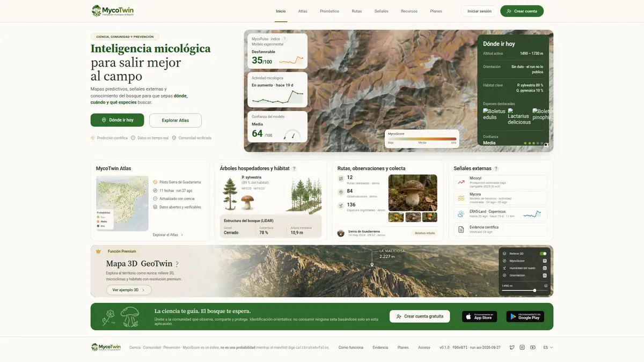Open the Evidencia footer link
Viewport: 644px width, 362px height.
(380, 348)
